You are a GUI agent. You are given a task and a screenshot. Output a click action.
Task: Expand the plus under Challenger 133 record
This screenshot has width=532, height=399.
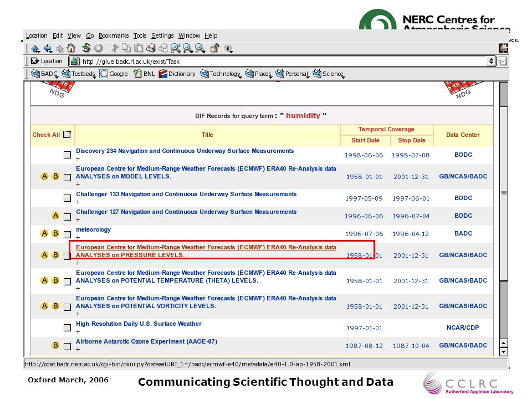click(78, 202)
